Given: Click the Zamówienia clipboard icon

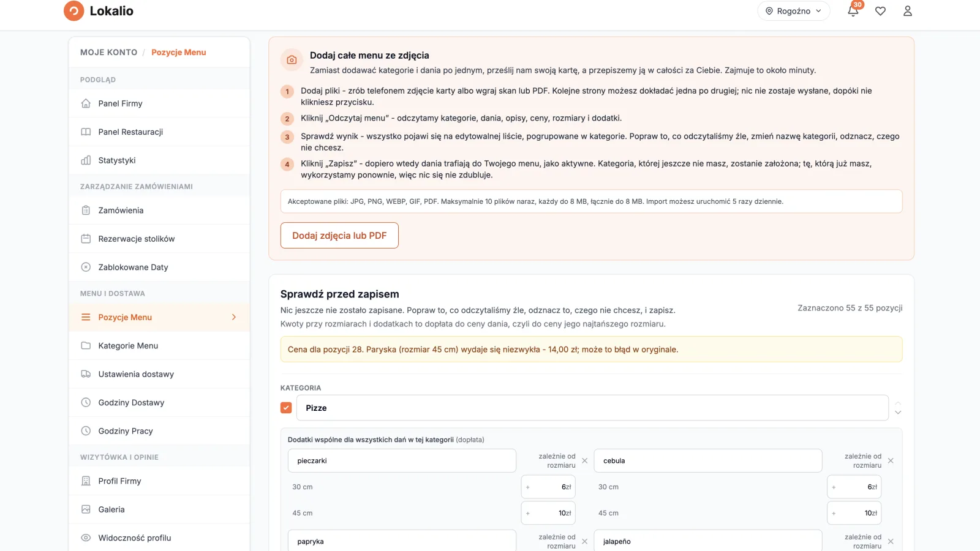Looking at the screenshot, I should [x=86, y=211].
